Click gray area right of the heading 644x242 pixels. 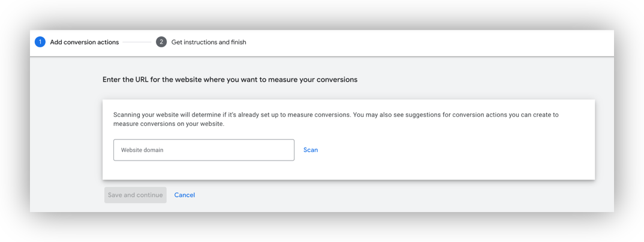480,79
